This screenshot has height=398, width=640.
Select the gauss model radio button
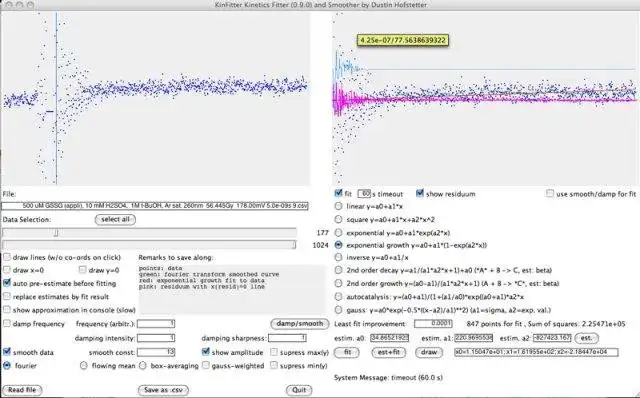pos(338,310)
